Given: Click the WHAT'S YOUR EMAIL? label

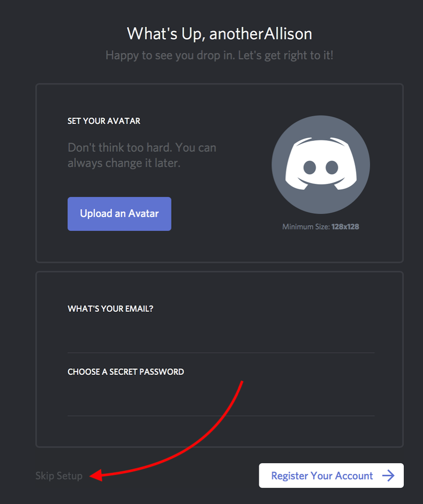Looking at the screenshot, I should coord(110,308).
